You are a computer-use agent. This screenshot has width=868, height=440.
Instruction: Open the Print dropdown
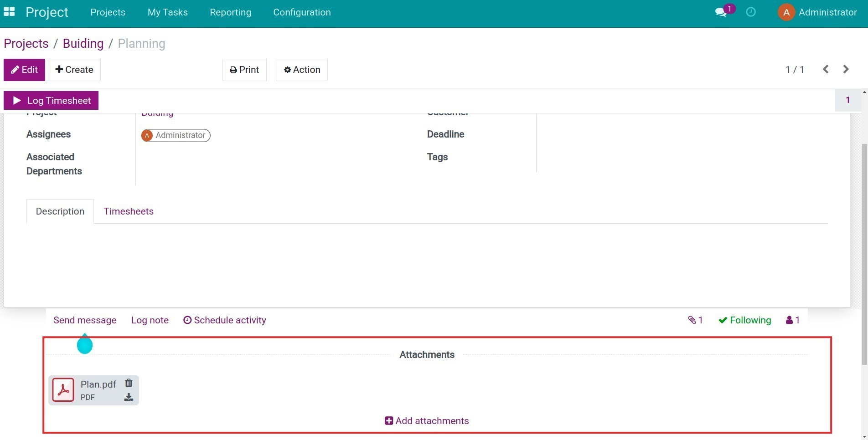point(244,70)
